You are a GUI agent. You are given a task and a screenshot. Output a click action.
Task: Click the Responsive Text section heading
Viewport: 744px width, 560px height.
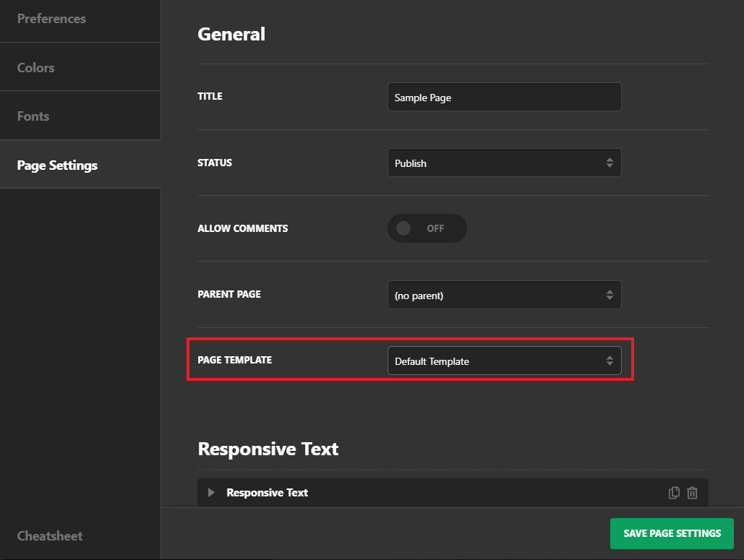pos(268,449)
